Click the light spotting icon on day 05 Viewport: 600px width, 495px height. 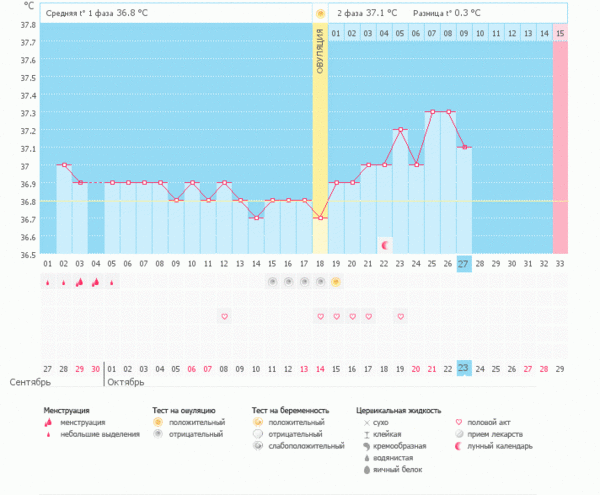tap(112, 282)
